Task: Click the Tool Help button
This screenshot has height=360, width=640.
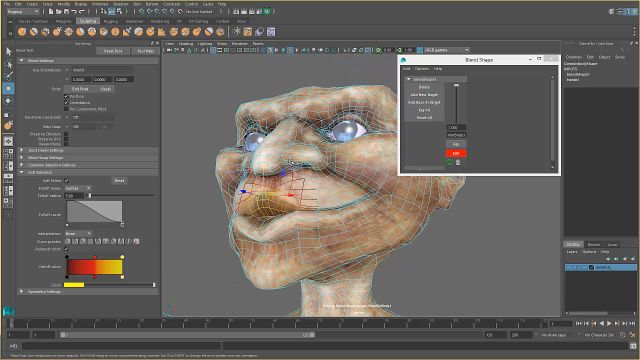Action: [x=145, y=51]
